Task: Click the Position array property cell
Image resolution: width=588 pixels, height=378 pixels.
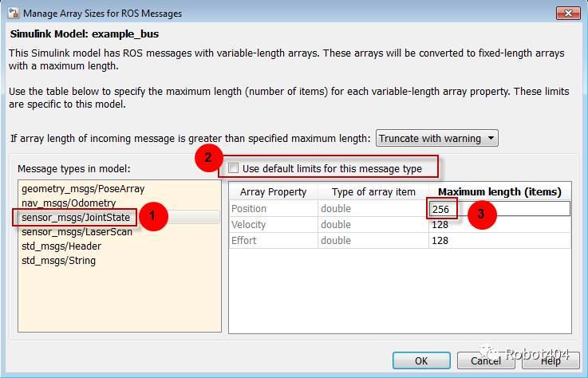Action: point(274,208)
